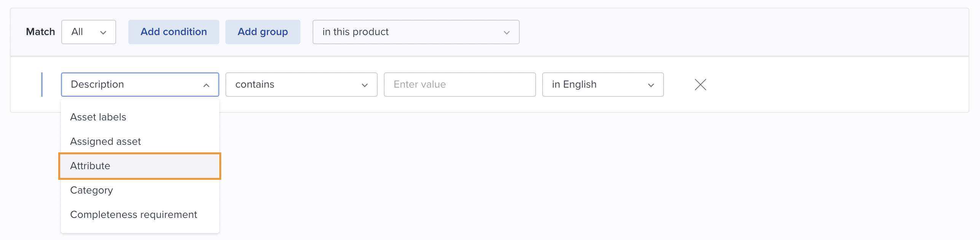Pick Completeness requirement option

140,214
